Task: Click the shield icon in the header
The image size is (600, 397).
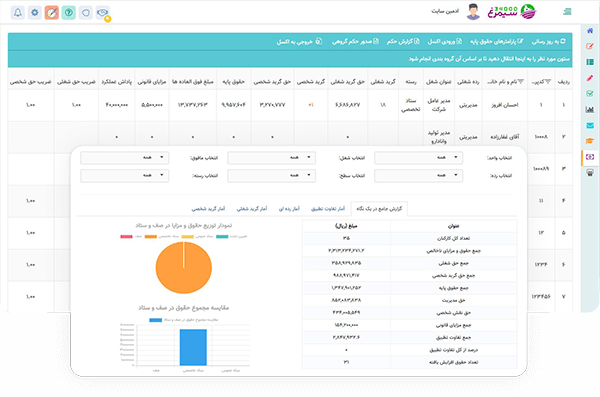Action: click(x=86, y=13)
